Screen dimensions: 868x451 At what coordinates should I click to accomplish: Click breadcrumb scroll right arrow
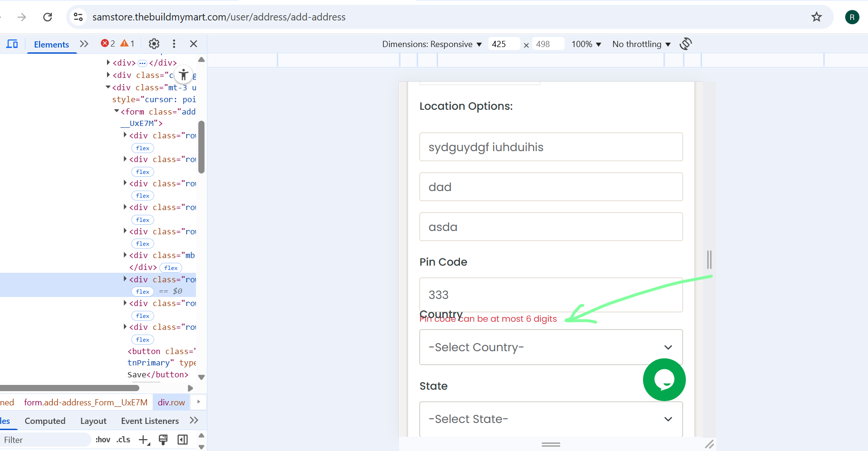199,402
